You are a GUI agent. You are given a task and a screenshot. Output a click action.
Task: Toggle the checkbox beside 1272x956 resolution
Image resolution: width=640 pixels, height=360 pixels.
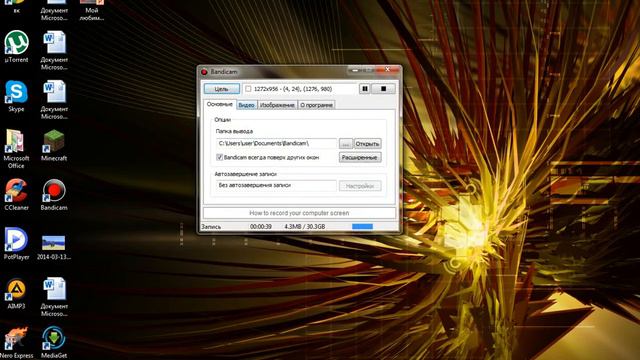248,89
